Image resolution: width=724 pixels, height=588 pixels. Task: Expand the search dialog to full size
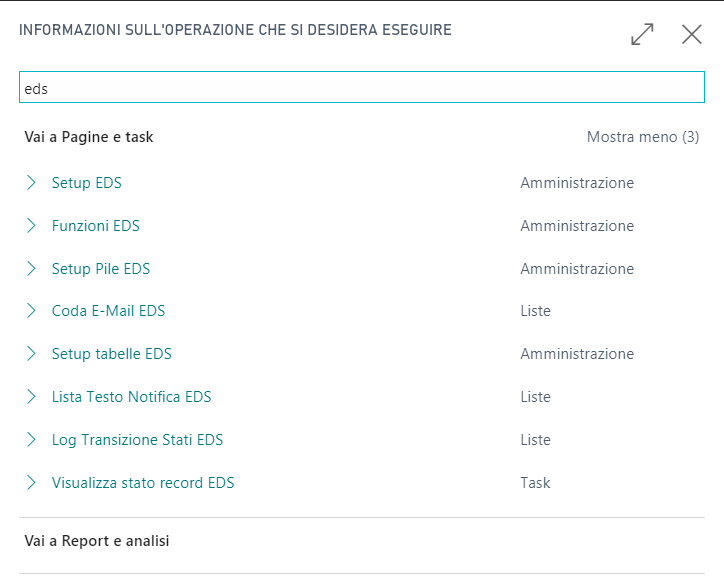click(642, 34)
